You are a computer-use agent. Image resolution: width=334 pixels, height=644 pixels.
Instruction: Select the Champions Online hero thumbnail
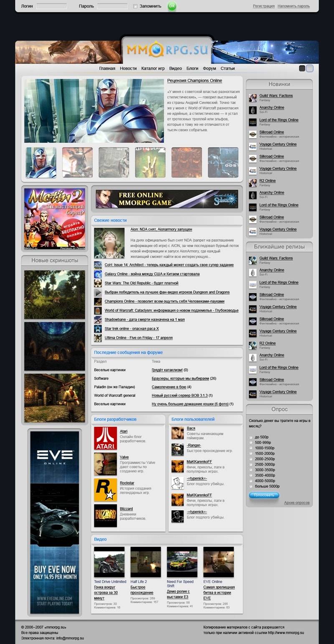click(41, 162)
